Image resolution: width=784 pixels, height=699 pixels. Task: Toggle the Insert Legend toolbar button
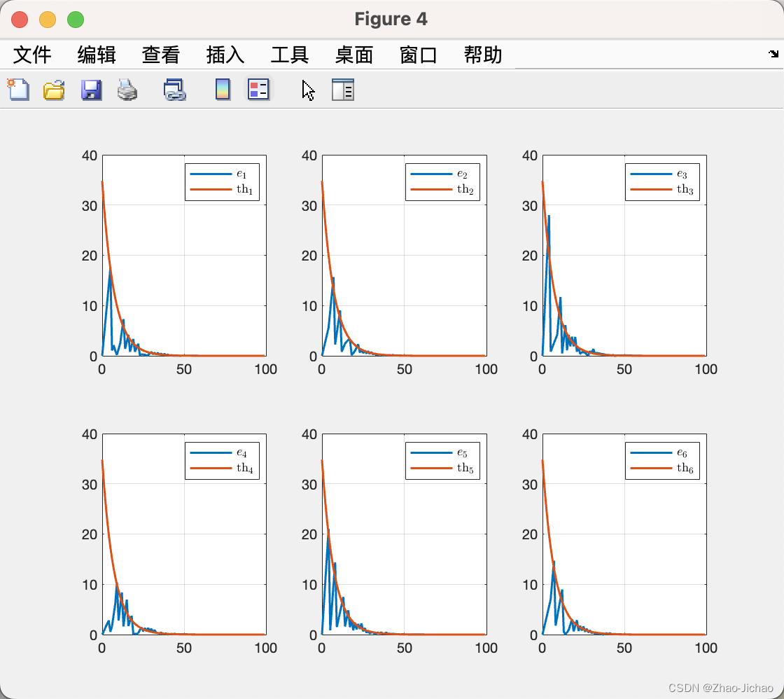(258, 90)
